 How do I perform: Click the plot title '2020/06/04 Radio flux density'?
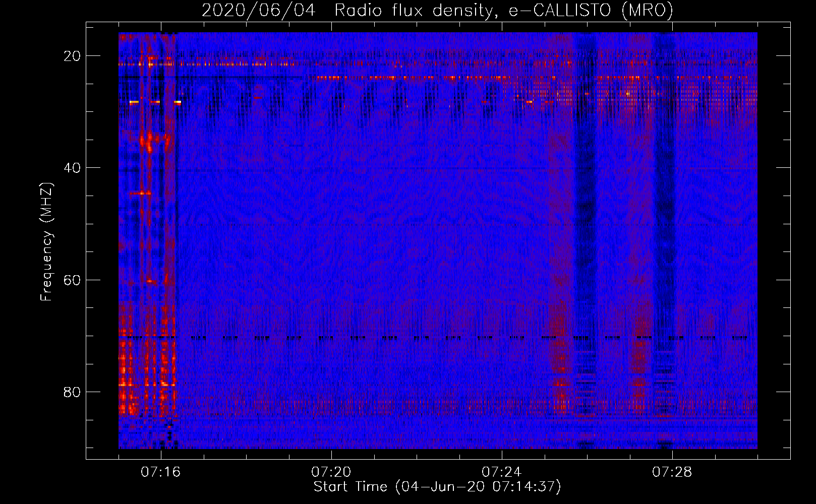click(437, 10)
